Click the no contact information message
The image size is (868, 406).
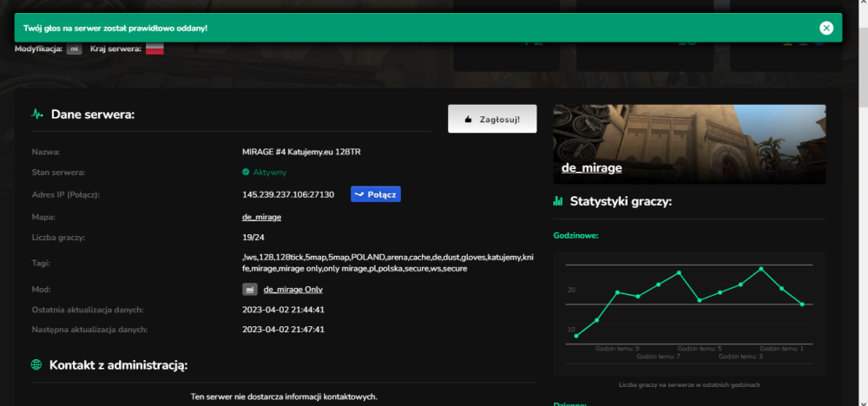point(284,396)
